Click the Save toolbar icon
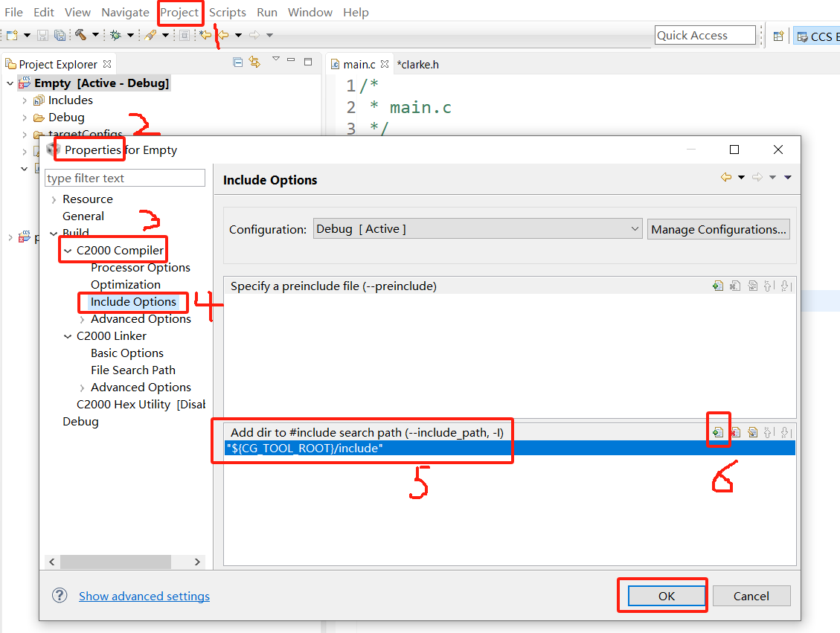This screenshot has width=840, height=633. (x=42, y=35)
